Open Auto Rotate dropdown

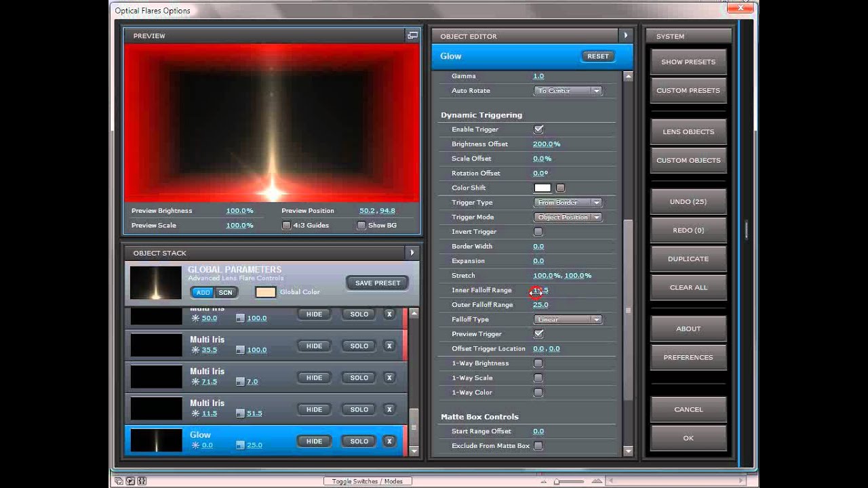(568, 91)
